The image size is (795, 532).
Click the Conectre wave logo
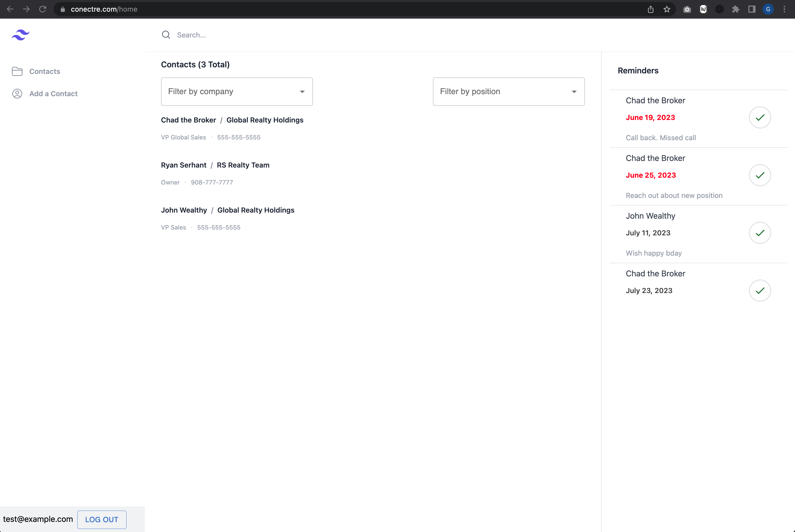click(21, 35)
